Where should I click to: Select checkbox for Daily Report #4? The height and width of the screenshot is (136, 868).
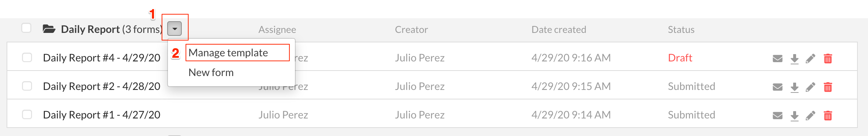click(x=27, y=57)
